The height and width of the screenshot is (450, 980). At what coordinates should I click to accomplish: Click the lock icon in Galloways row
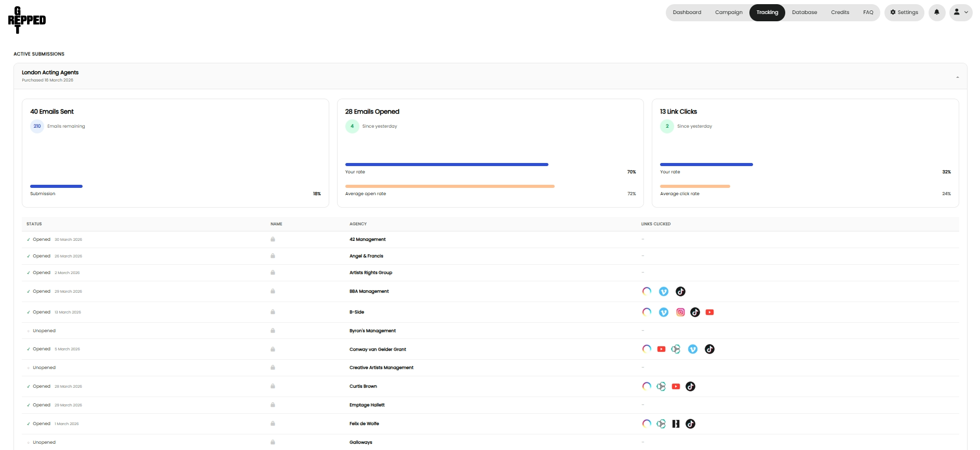[x=273, y=442]
